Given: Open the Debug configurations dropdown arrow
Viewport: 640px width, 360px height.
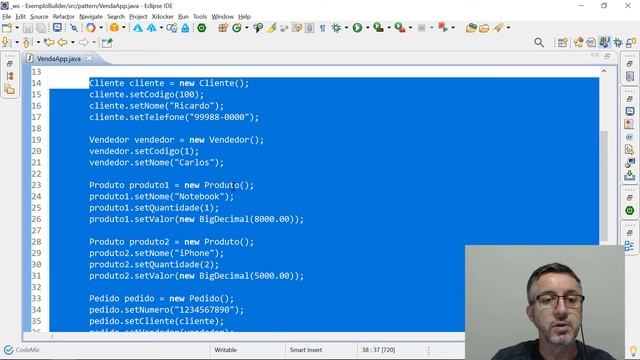Looking at the screenshot, I should coord(346,28).
